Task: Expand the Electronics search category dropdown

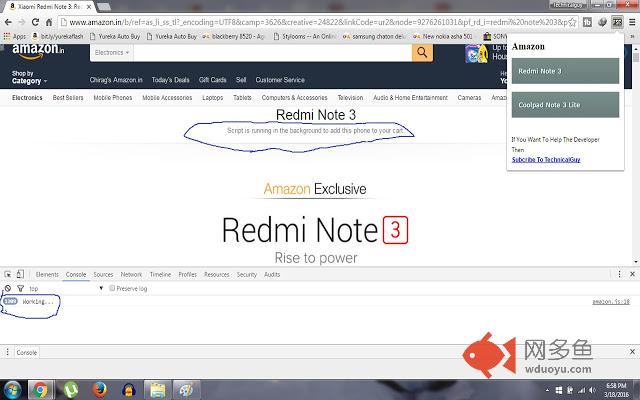Action: pos(111,53)
